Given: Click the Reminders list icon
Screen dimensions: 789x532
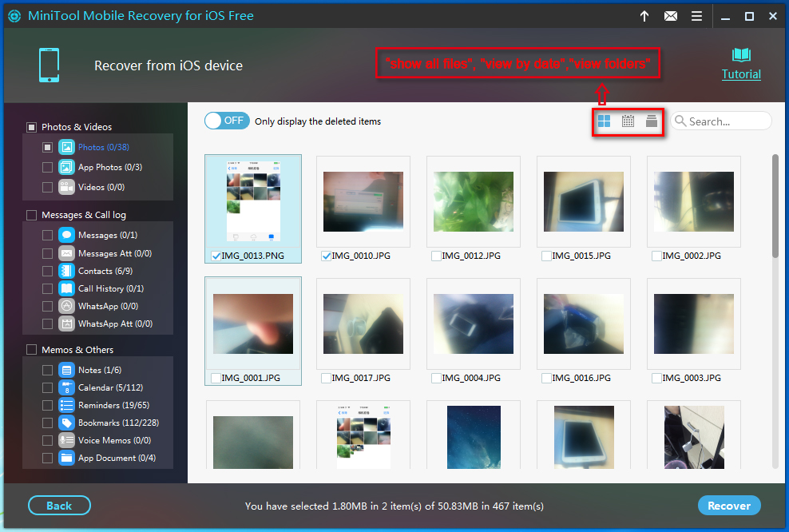Looking at the screenshot, I should [x=66, y=405].
